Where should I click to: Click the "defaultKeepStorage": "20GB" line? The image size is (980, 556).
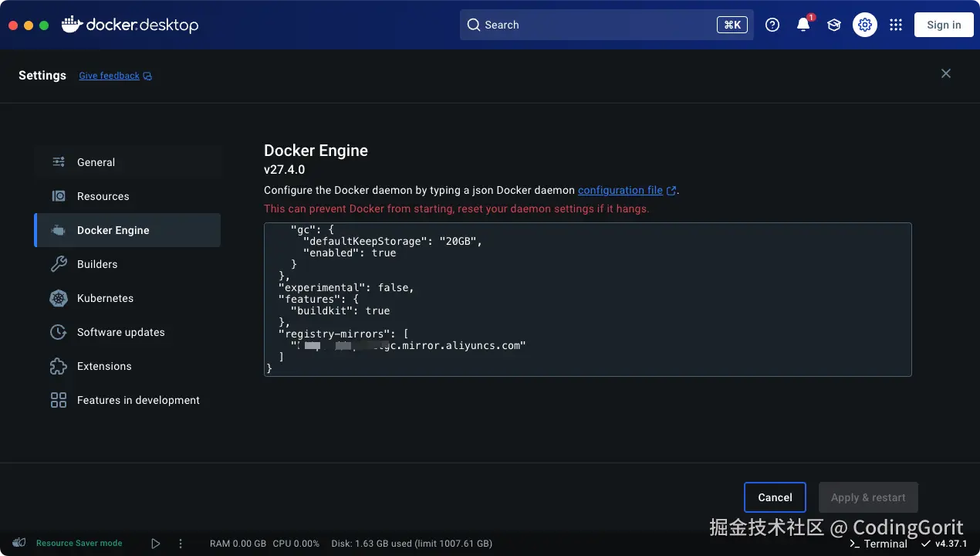click(x=393, y=241)
